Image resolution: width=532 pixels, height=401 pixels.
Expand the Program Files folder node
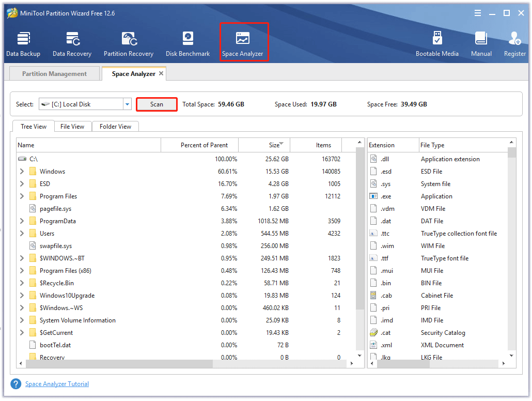[x=22, y=196]
